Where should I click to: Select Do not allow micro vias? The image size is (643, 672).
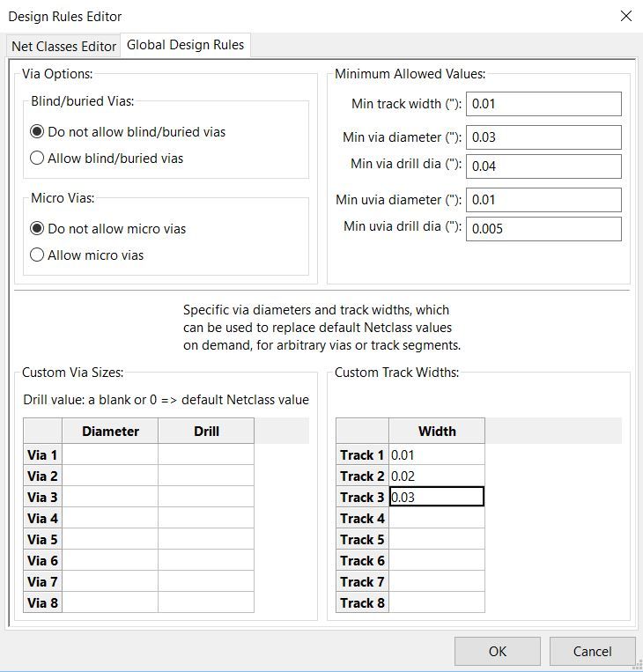(x=108, y=228)
